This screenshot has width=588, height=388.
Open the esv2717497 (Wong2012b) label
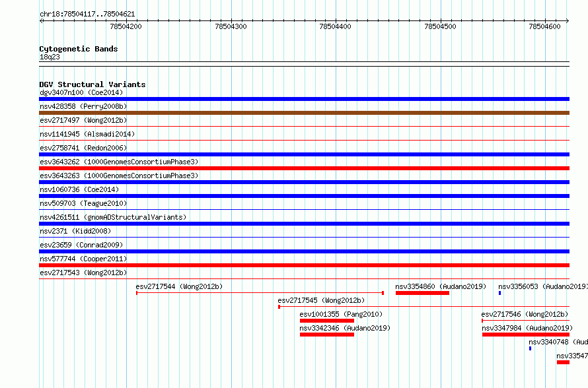[x=83, y=120]
